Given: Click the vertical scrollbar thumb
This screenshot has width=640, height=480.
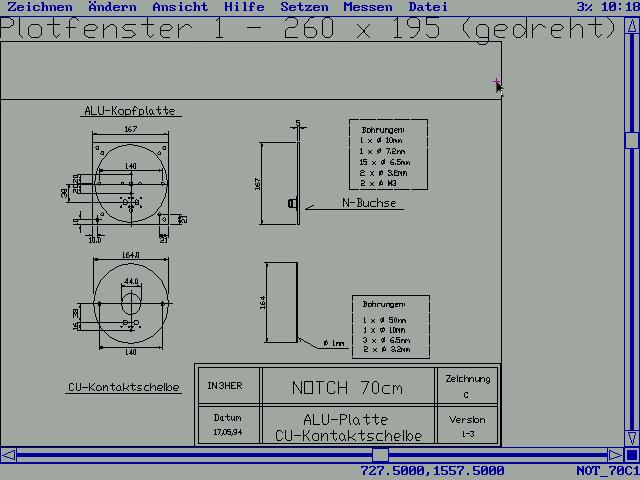Looking at the screenshot, I should pyautogui.click(x=632, y=140).
